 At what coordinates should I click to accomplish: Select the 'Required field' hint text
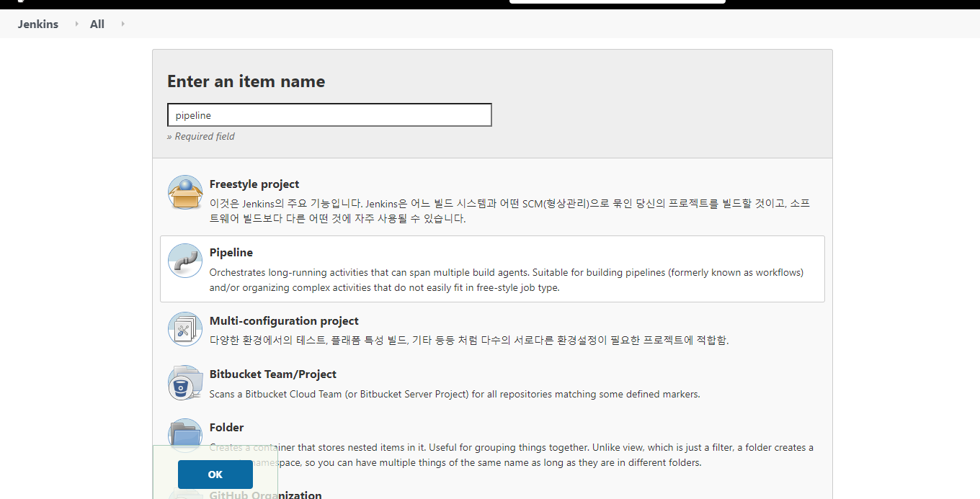[201, 137]
